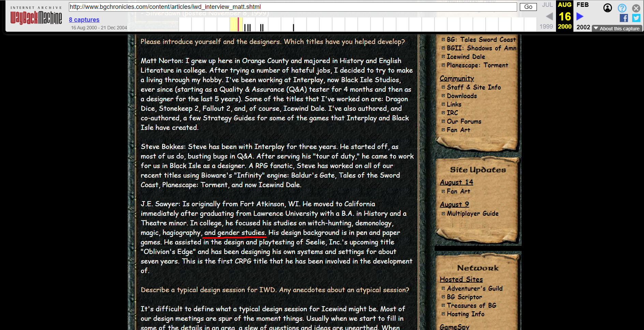Go to previous capture with left arrow
This screenshot has height=330, width=644.
[549, 16]
